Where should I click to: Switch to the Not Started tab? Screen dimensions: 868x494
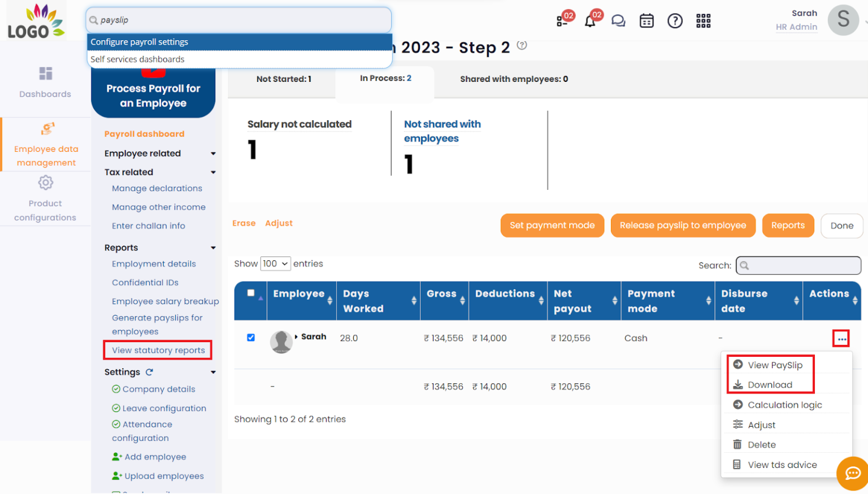coord(285,79)
